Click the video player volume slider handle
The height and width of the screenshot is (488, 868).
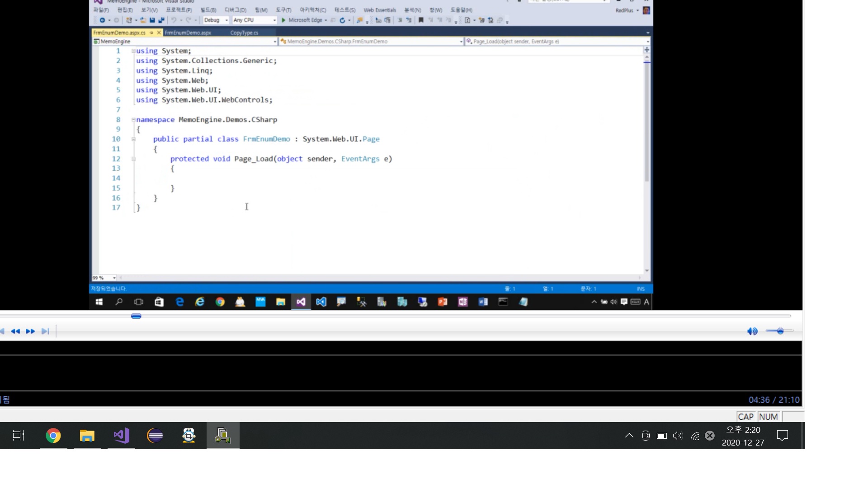780,331
